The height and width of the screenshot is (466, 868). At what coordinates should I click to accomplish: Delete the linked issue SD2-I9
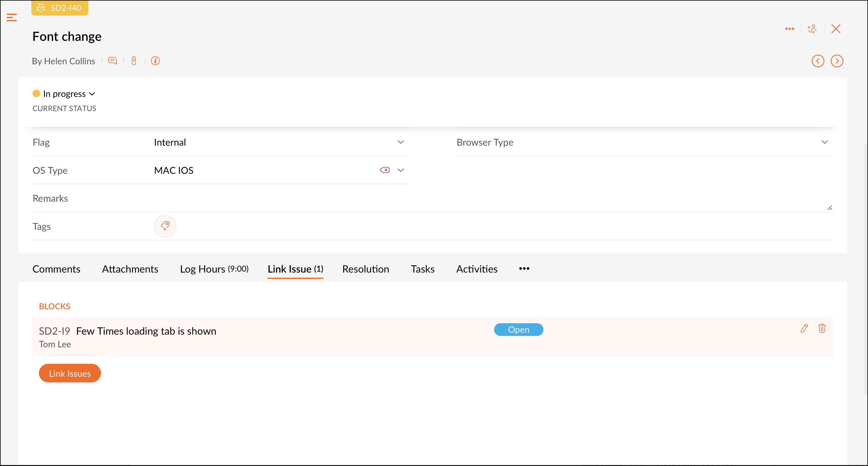point(821,328)
